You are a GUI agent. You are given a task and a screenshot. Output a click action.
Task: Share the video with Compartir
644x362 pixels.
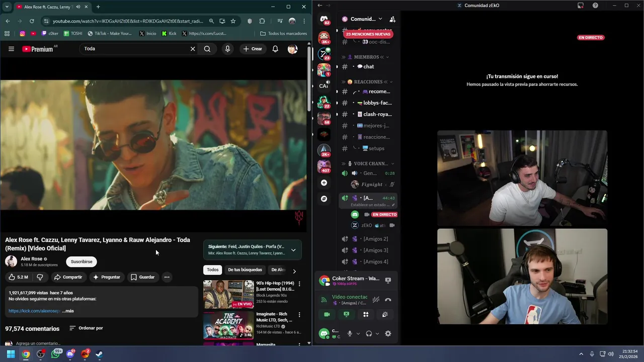[x=68, y=277]
